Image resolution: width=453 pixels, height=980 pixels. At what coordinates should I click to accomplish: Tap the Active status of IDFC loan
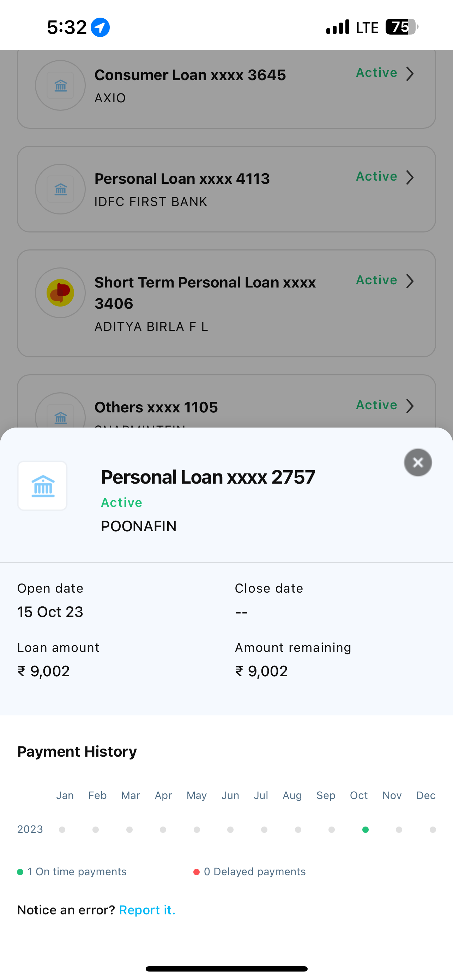376,176
